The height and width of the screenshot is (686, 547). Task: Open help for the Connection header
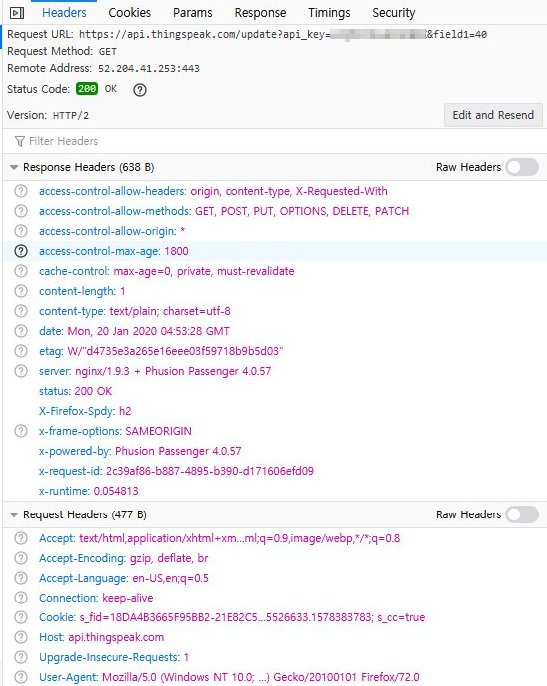point(21,598)
